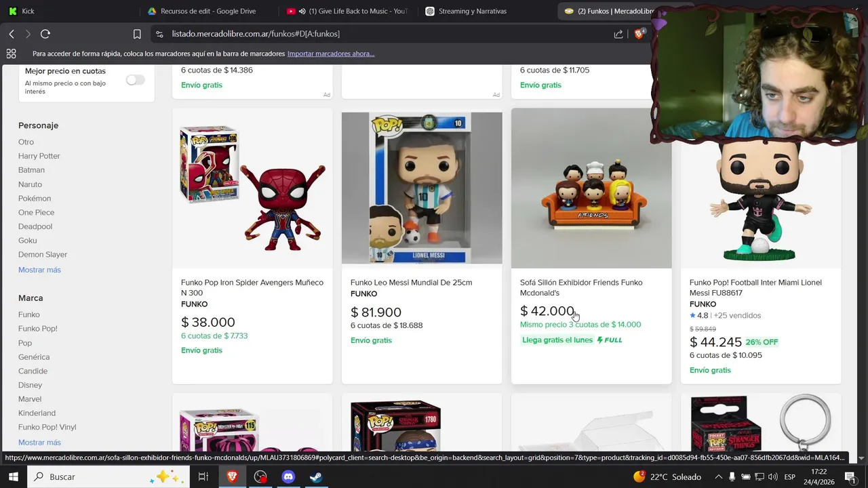The image size is (868, 488).
Task: Filter Personaje by Goku
Action: click(28, 241)
